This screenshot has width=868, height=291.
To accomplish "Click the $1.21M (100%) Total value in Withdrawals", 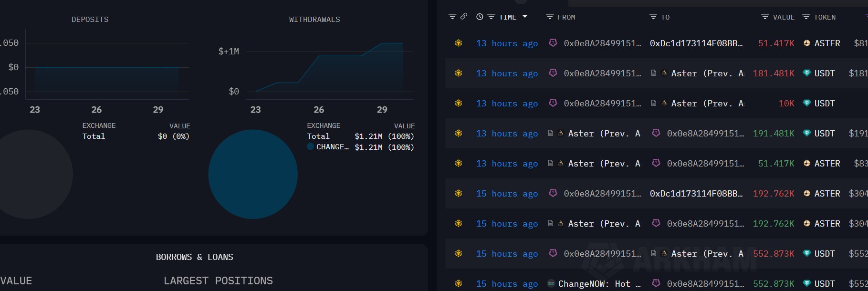I will point(384,136).
